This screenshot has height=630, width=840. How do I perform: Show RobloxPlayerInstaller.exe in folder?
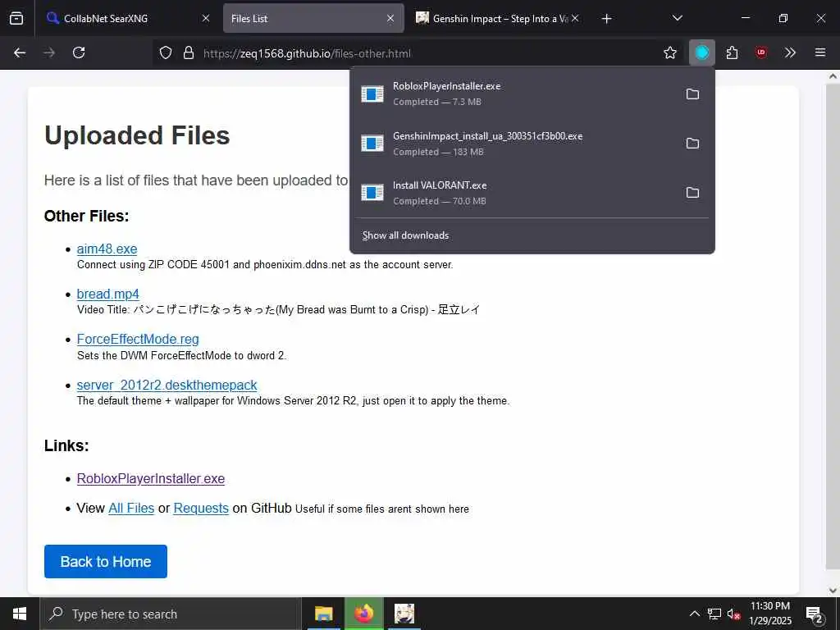[692, 94]
